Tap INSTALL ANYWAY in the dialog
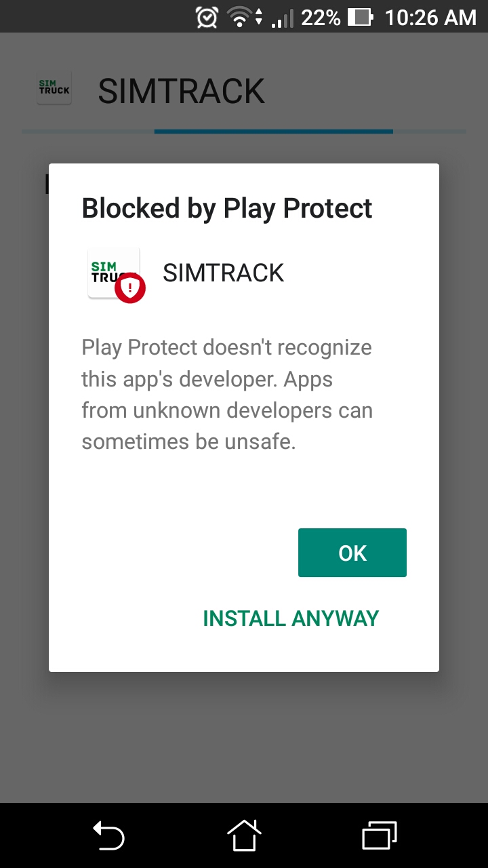 click(291, 618)
